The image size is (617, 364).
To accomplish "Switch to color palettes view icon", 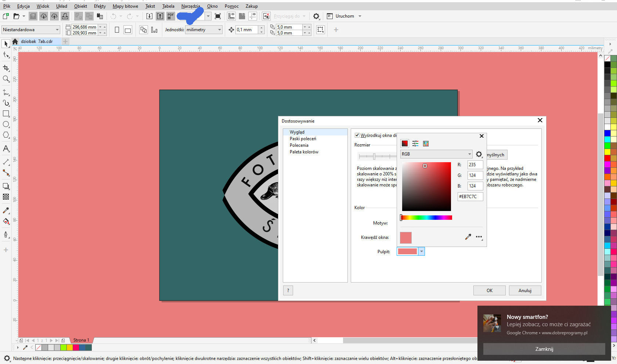I will tap(426, 143).
